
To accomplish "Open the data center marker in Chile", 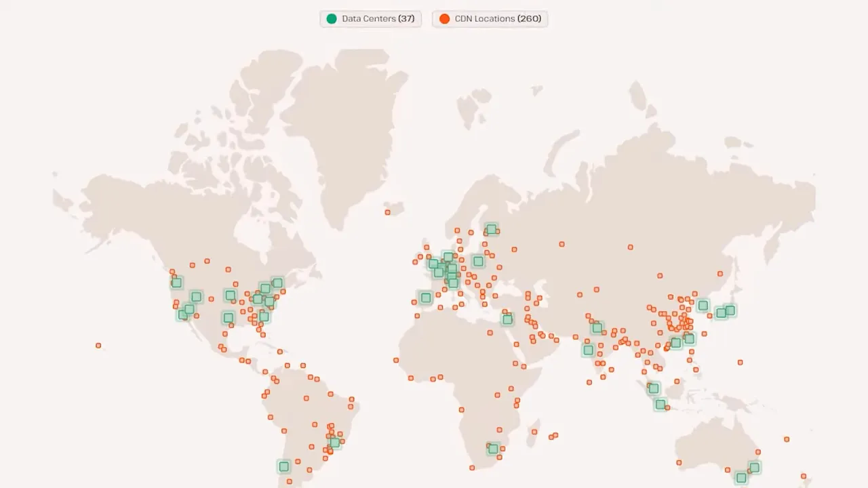I will tap(284, 466).
